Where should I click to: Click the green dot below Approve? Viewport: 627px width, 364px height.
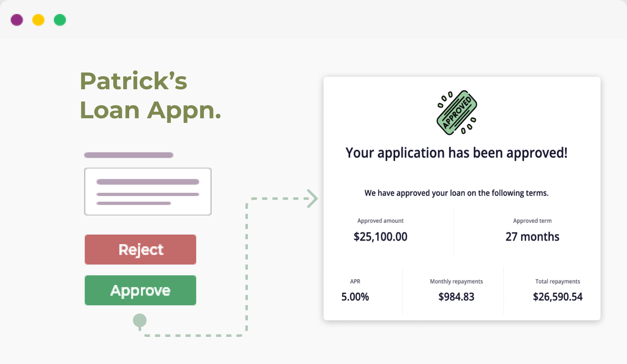coord(140,320)
